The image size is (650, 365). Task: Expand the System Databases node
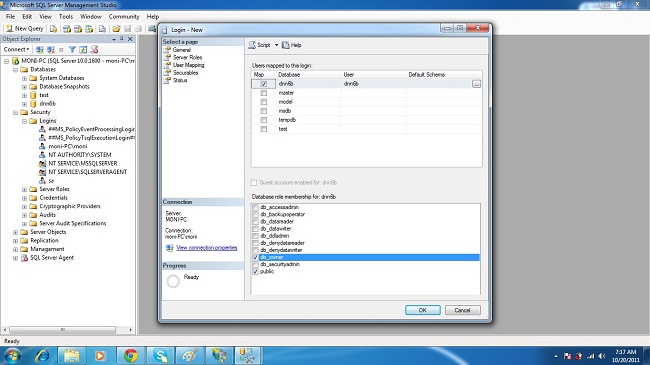pyautogui.click(x=24, y=78)
